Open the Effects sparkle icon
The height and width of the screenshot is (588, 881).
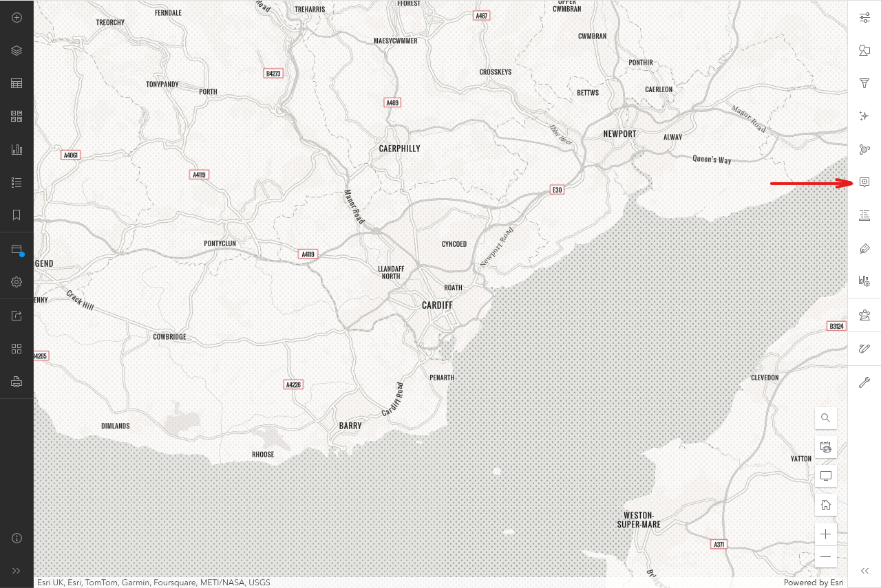pyautogui.click(x=864, y=116)
